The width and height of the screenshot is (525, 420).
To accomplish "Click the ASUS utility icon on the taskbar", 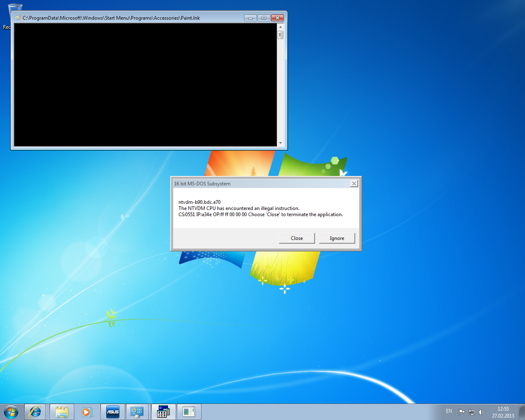I will 113,412.
